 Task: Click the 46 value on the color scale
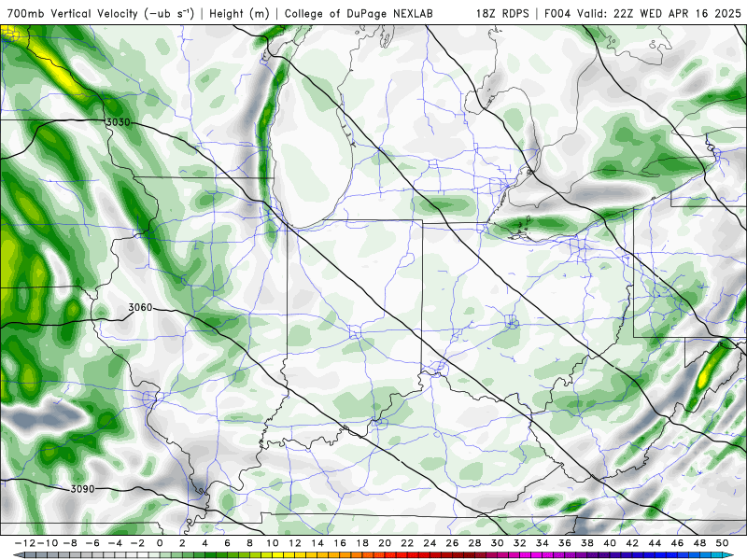pyautogui.click(x=677, y=543)
